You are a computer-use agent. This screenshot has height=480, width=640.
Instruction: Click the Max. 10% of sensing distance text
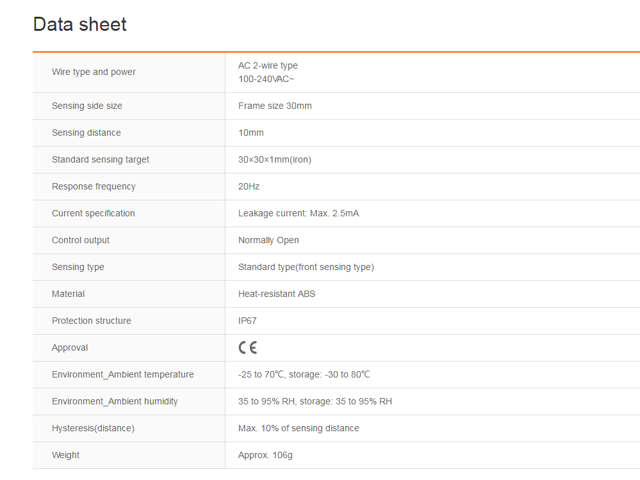click(x=298, y=429)
